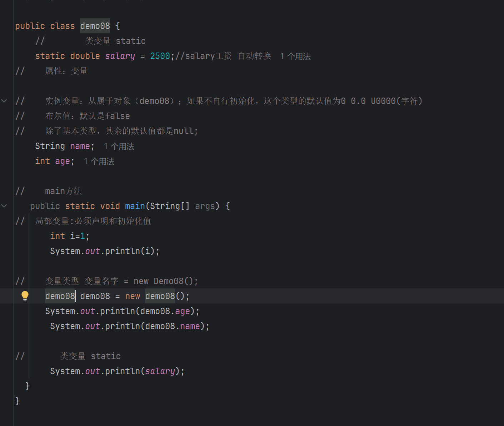Click the args parameter in main
This screenshot has width=504, height=426.
click(205, 206)
